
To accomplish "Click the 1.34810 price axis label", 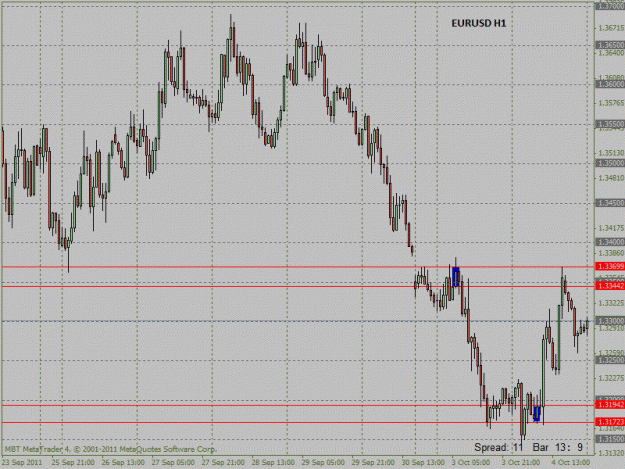I will [x=611, y=178].
